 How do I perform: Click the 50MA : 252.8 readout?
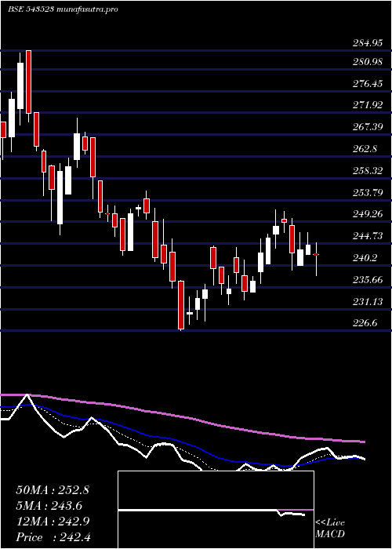[53, 490]
